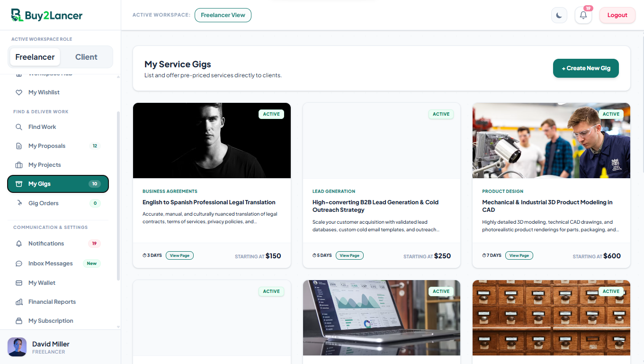Click the My Subscription icon

point(19,321)
